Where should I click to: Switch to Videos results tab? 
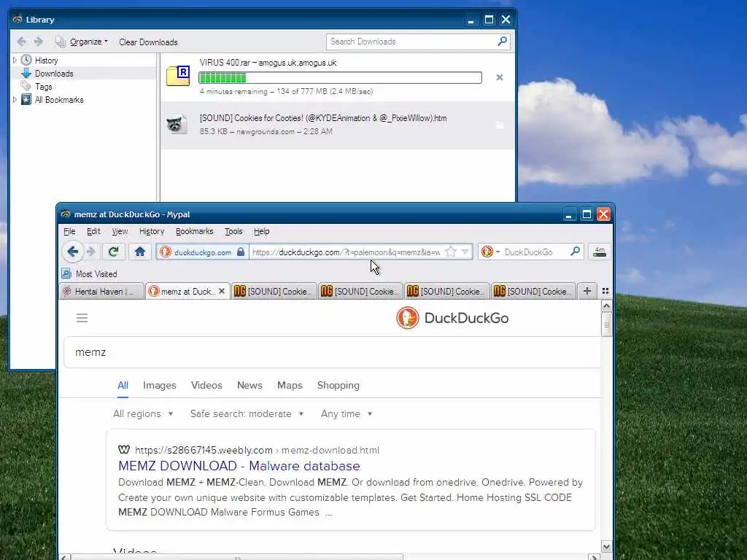coord(206,385)
